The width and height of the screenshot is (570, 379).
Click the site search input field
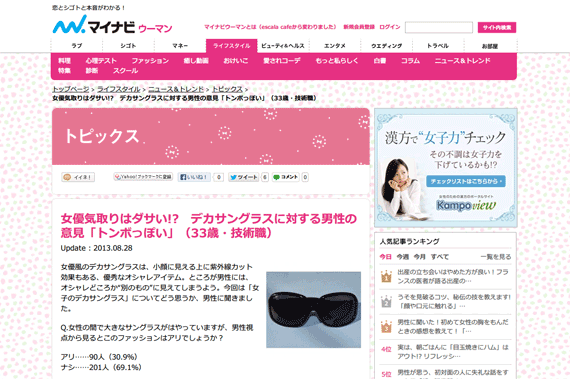coord(439,27)
